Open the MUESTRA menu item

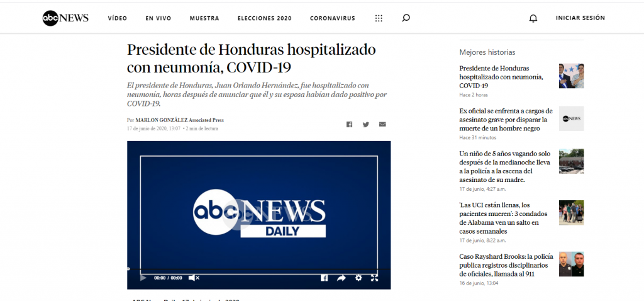204,18
